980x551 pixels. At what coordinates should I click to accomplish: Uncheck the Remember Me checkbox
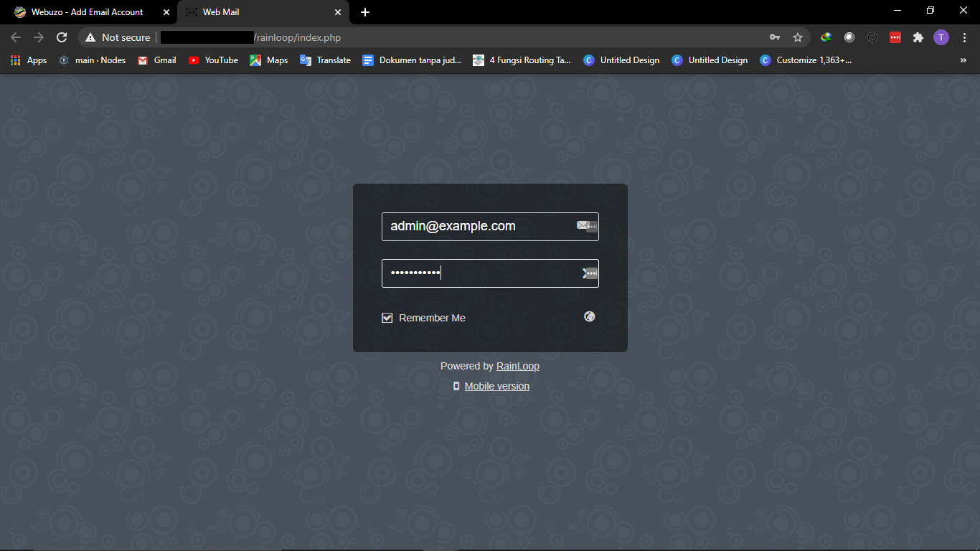pyautogui.click(x=387, y=318)
